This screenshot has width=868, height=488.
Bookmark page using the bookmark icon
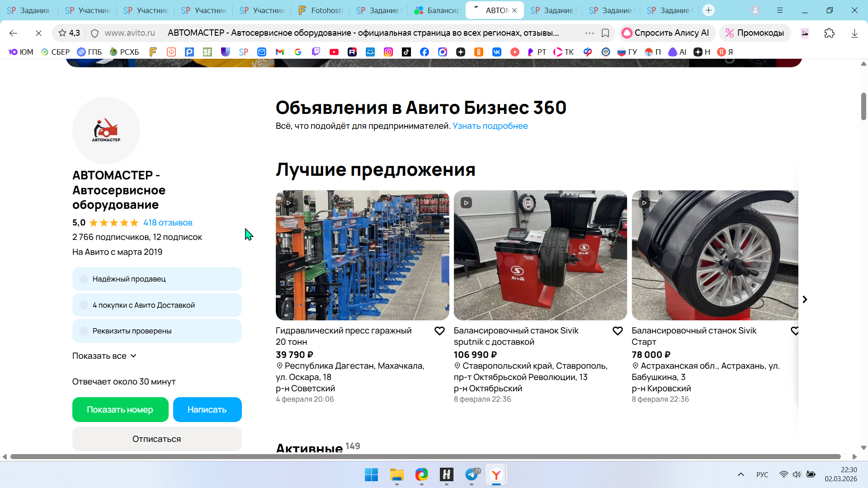point(605,33)
